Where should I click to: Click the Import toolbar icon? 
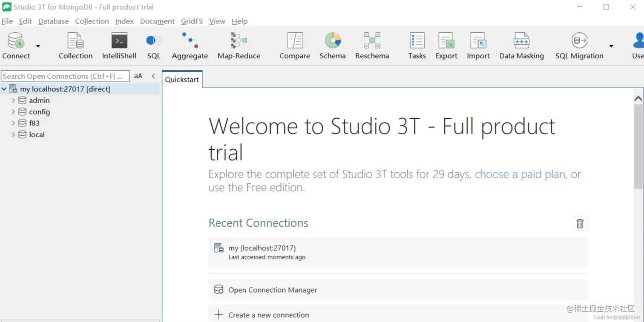pyautogui.click(x=478, y=46)
